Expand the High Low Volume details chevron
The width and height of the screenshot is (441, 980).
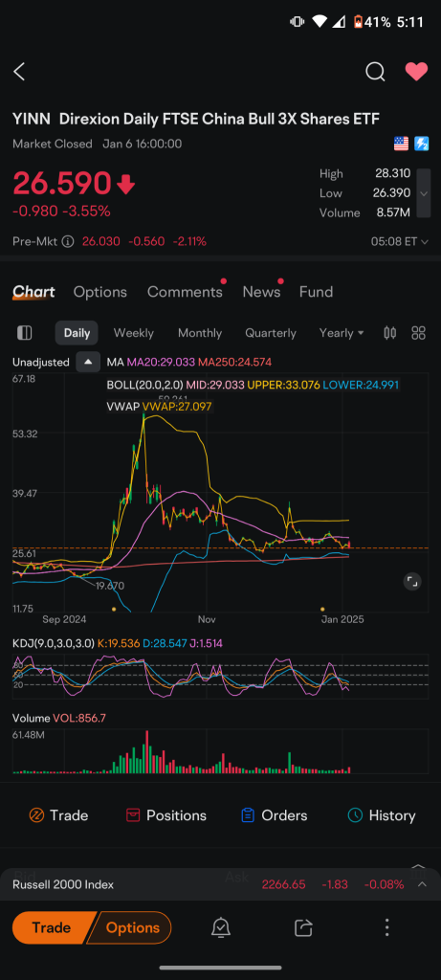point(424,193)
